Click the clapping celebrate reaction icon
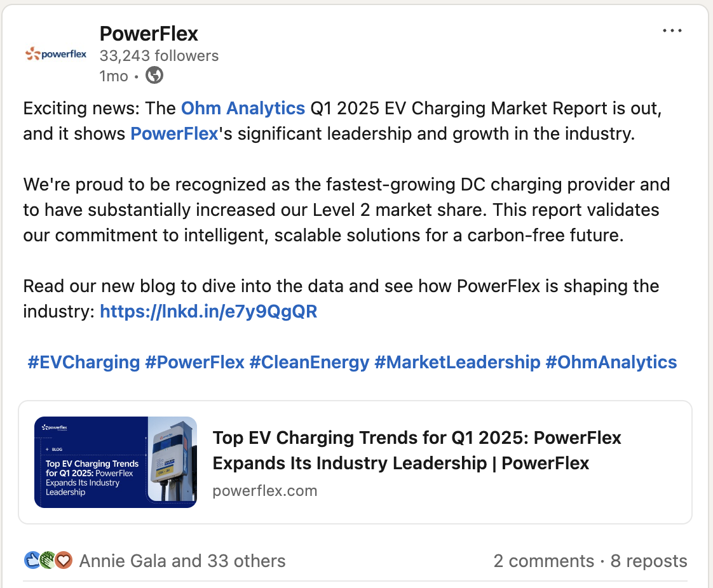The height and width of the screenshot is (588, 713). click(x=48, y=561)
